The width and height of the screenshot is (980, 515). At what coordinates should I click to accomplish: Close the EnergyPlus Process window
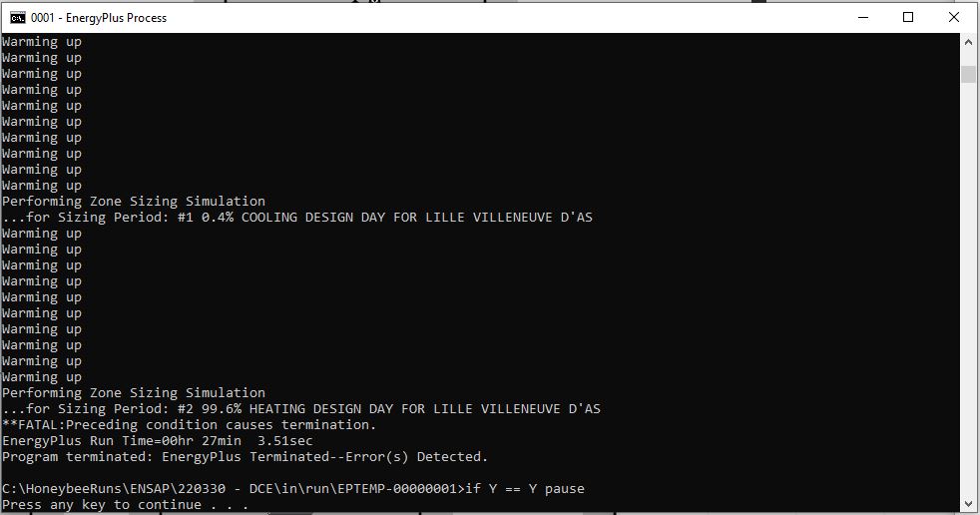tap(954, 18)
